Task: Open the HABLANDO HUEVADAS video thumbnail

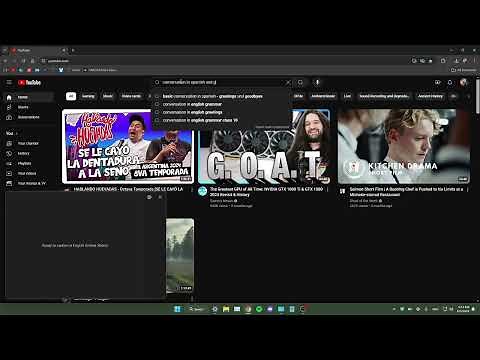Action: coord(128,147)
